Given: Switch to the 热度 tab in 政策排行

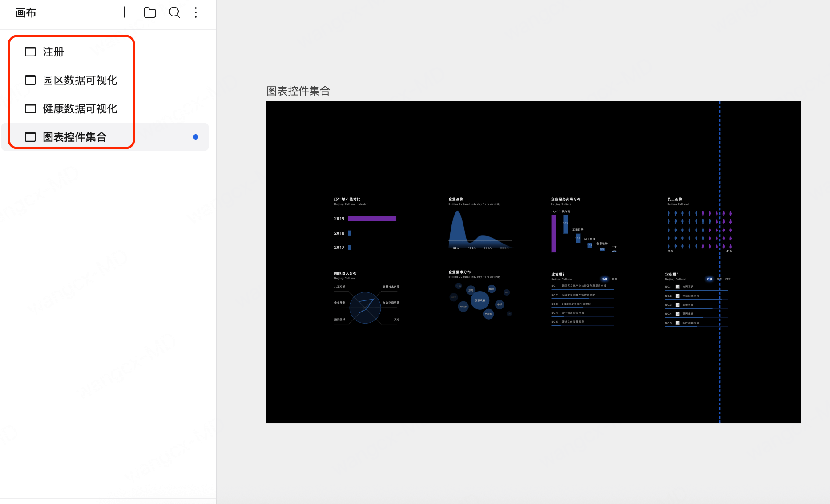Looking at the screenshot, I should [604, 279].
